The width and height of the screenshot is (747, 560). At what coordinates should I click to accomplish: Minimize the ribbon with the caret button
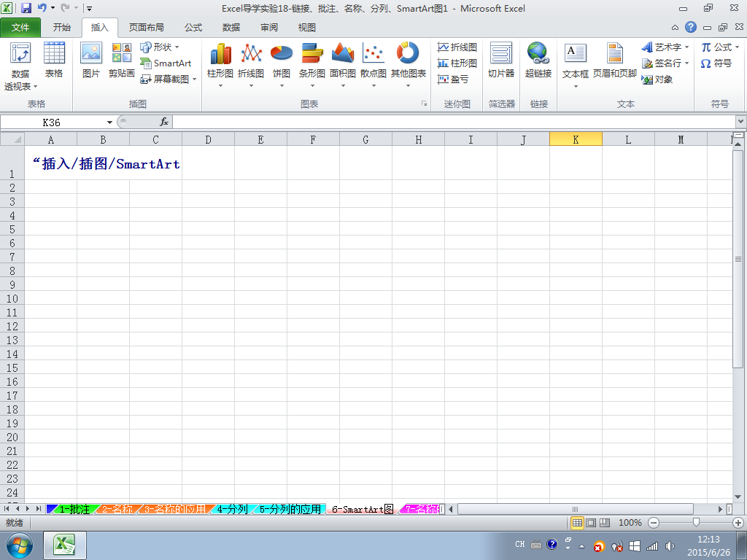(675, 27)
